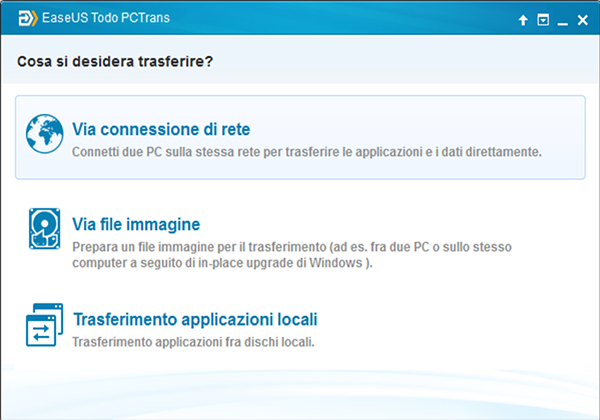This screenshot has width=600, height=420.
Task: Click the local applications transfer windows icon
Action: pos(44,325)
